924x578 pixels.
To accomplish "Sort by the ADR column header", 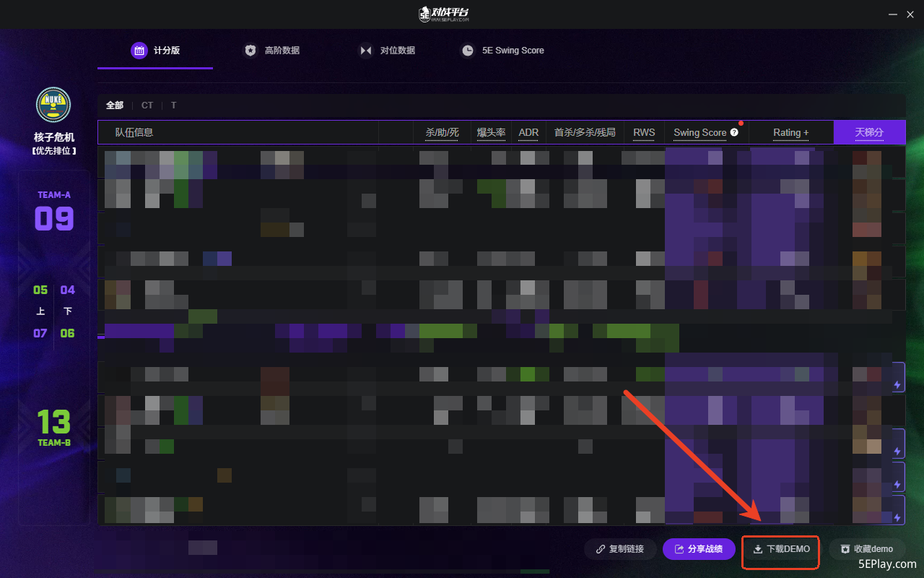I will (528, 132).
